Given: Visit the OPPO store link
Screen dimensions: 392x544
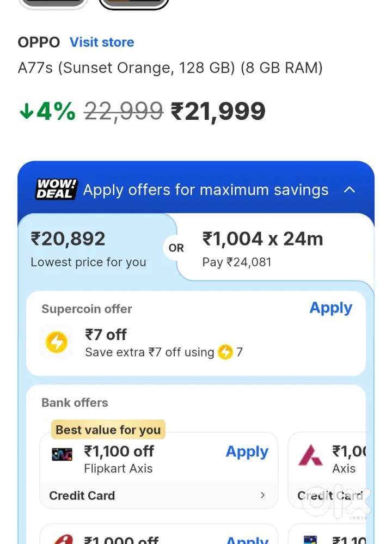Looking at the screenshot, I should (102, 42).
